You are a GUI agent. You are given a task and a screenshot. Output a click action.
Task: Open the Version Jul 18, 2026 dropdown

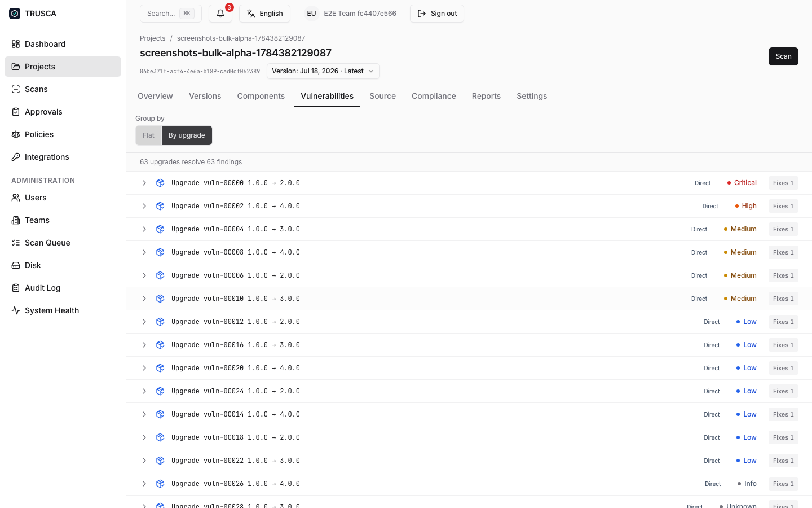point(323,71)
